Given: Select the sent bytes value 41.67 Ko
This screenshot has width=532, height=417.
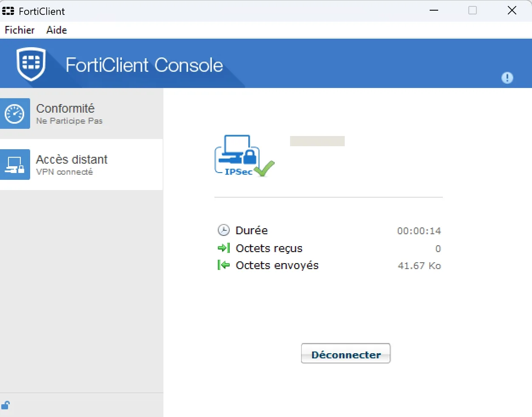Looking at the screenshot, I should [x=419, y=266].
